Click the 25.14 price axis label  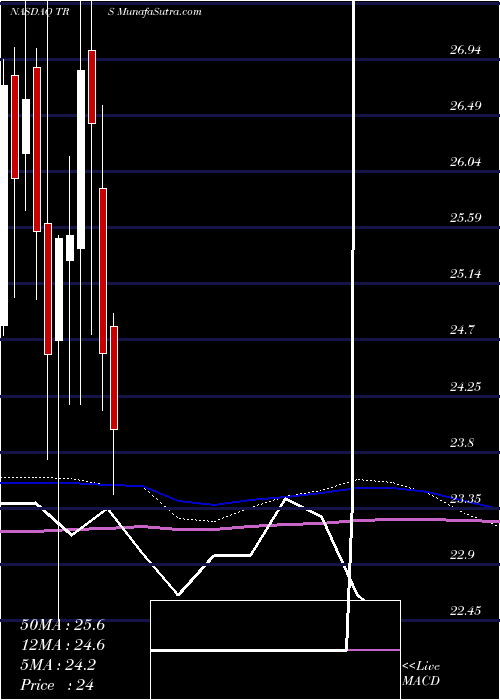pyautogui.click(x=466, y=274)
